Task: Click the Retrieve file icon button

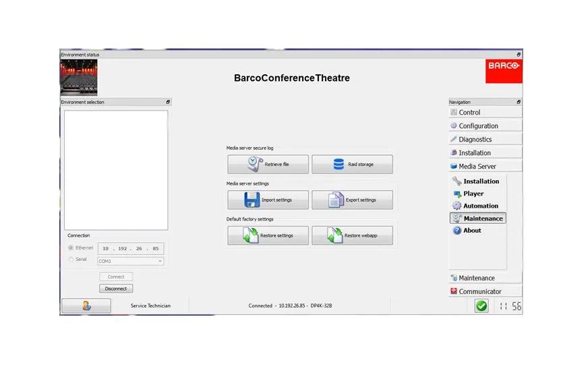Action: (254, 164)
